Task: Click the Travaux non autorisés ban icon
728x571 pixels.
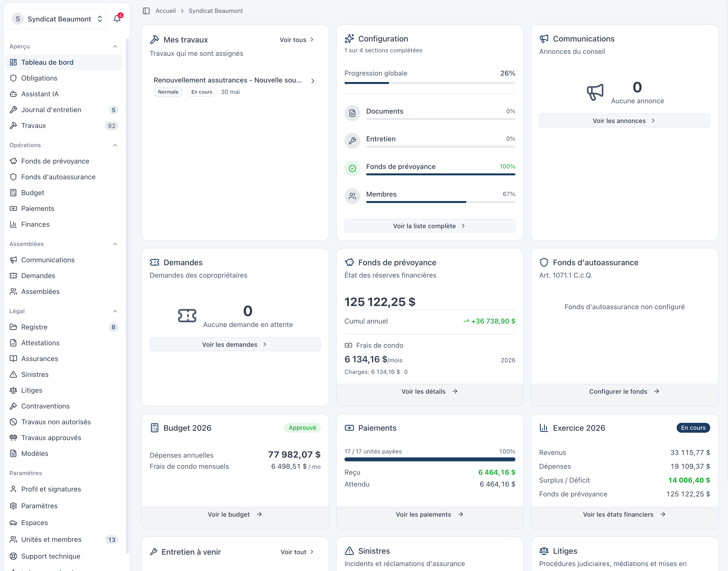Action: tap(13, 422)
